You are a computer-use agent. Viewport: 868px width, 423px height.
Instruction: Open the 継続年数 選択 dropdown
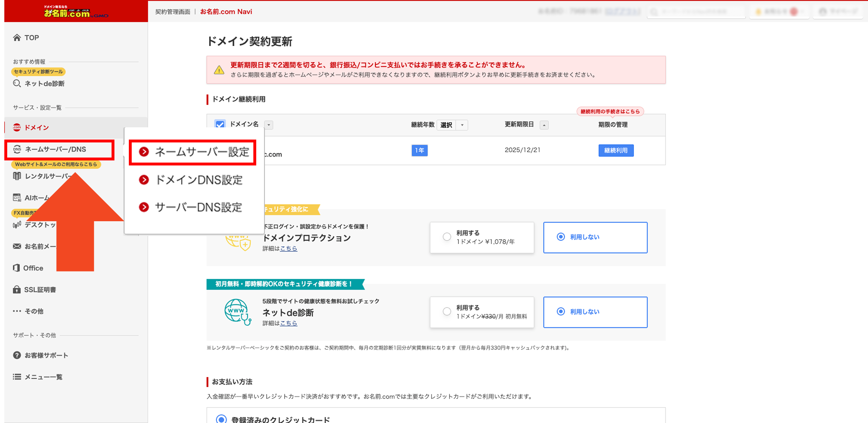[x=452, y=125]
